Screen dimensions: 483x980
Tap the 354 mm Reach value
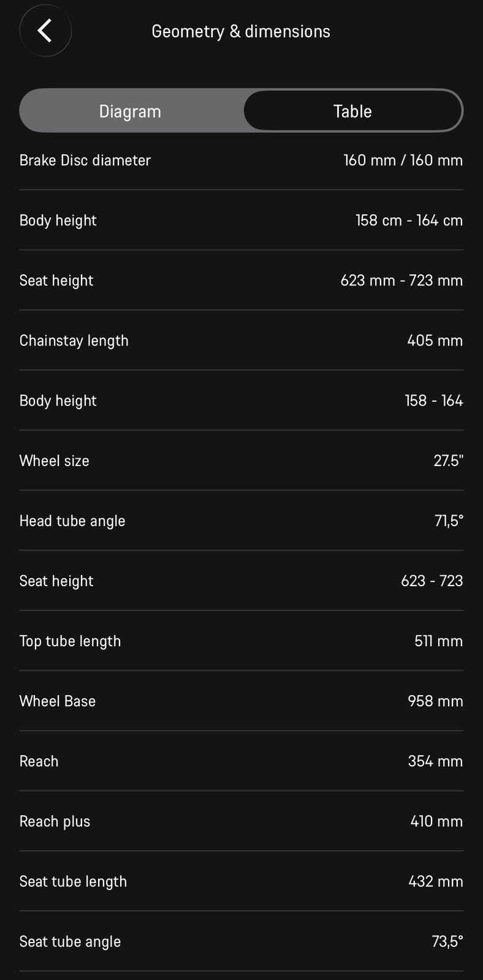(435, 761)
